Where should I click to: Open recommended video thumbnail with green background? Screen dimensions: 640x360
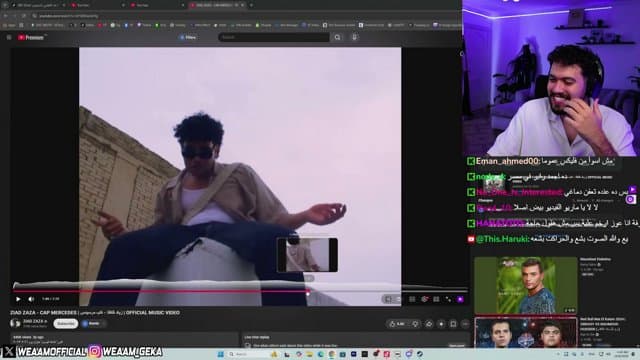coord(526,285)
